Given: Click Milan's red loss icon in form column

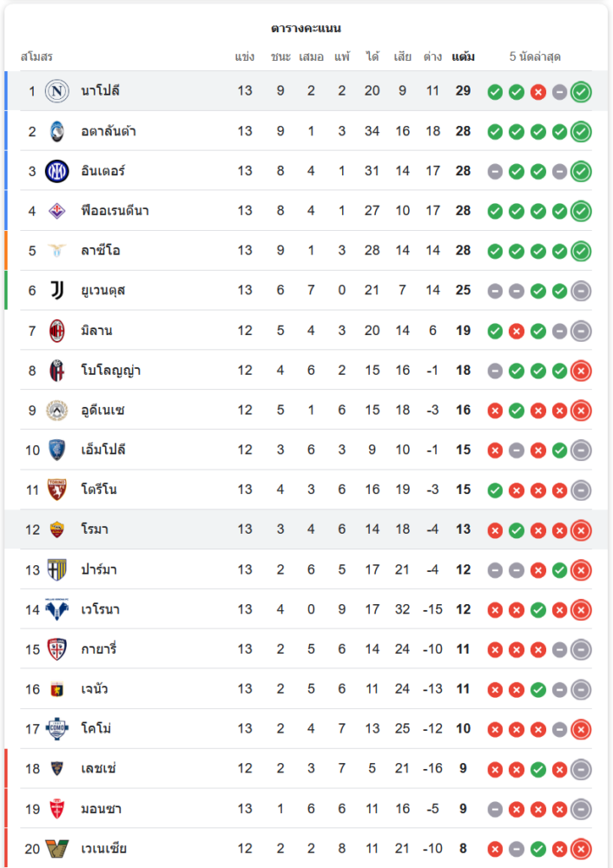Looking at the screenshot, I should 517,331.
